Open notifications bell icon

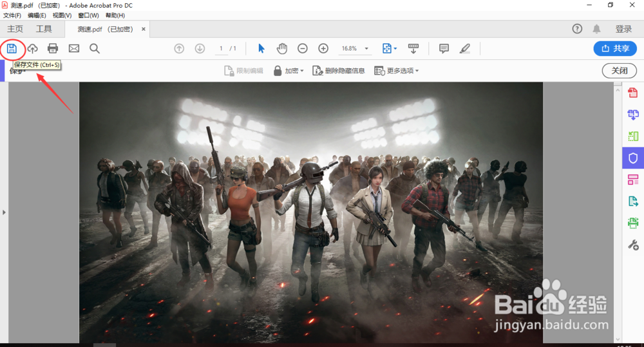tap(597, 29)
